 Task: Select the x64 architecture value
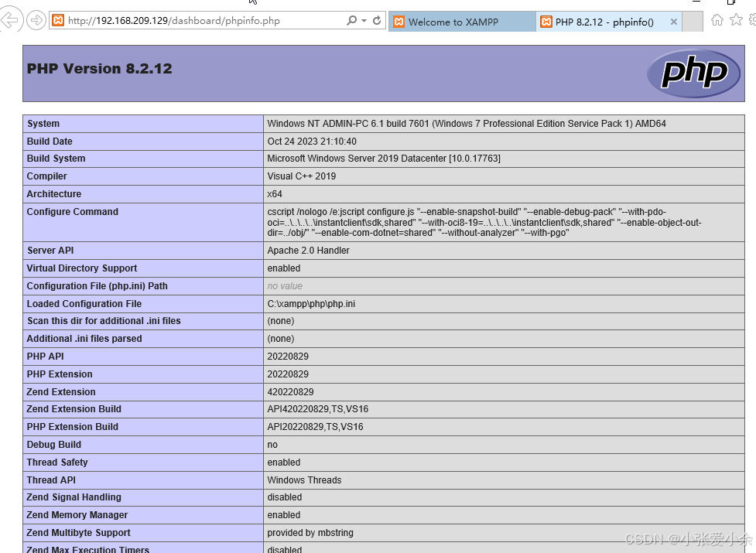click(275, 193)
